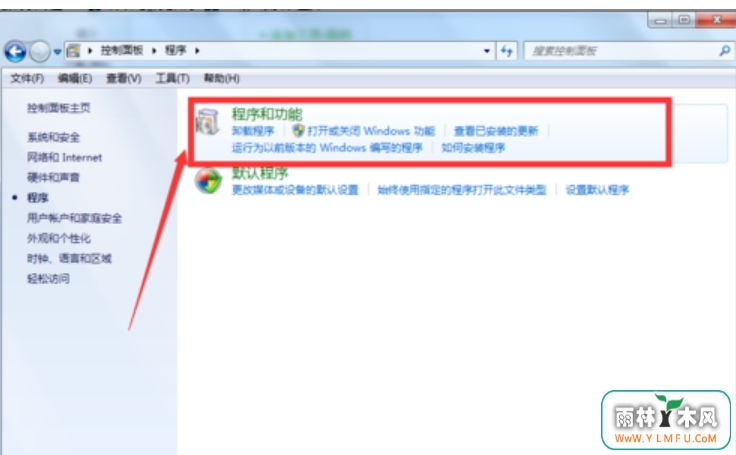
Task: Open 外观和个性化 in sidebar
Action: [59, 238]
